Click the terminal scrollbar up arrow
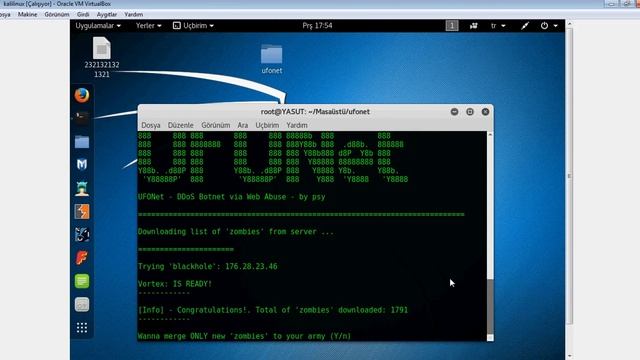 [x=490, y=134]
